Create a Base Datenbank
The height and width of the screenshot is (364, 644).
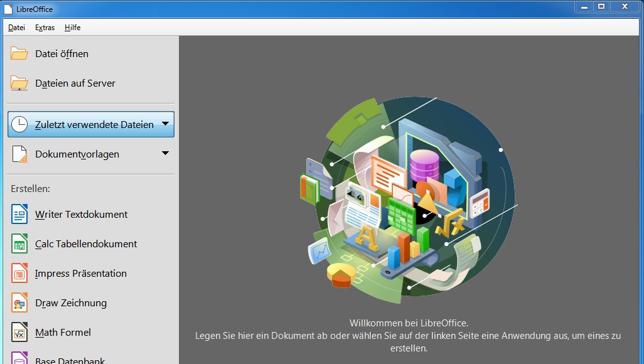(70, 360)
